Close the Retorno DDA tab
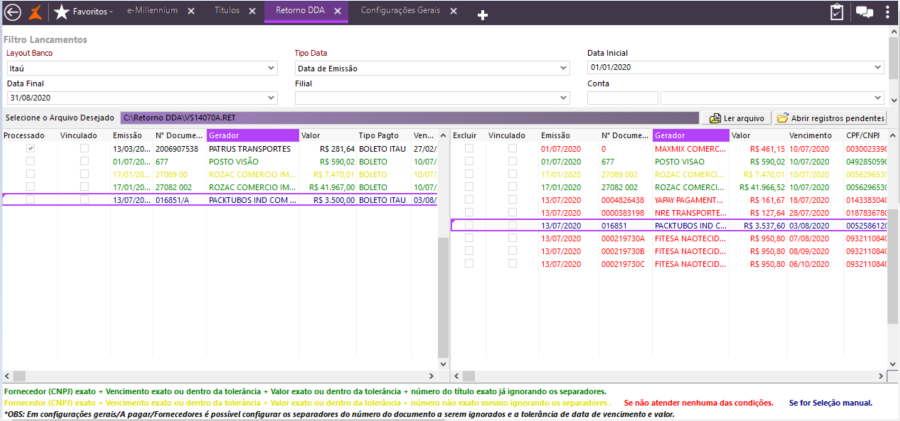This screenshot has height=421, width=900. tap(338, 11)
